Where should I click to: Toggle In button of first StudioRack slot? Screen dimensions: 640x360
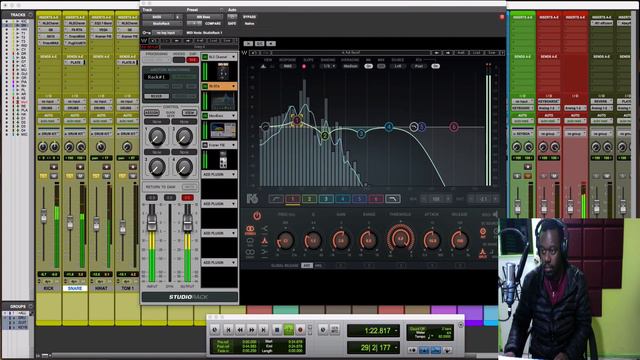(x=205, y=57)
